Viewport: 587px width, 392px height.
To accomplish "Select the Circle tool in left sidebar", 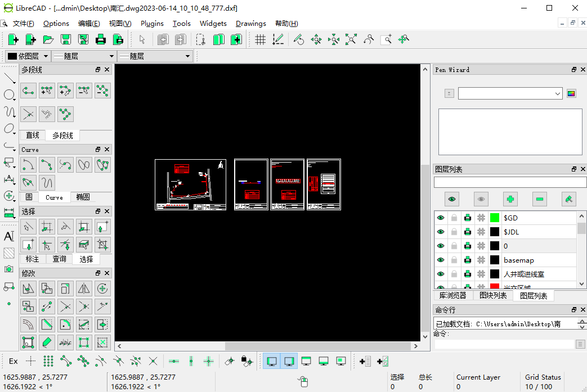I will tap(8, 94).
